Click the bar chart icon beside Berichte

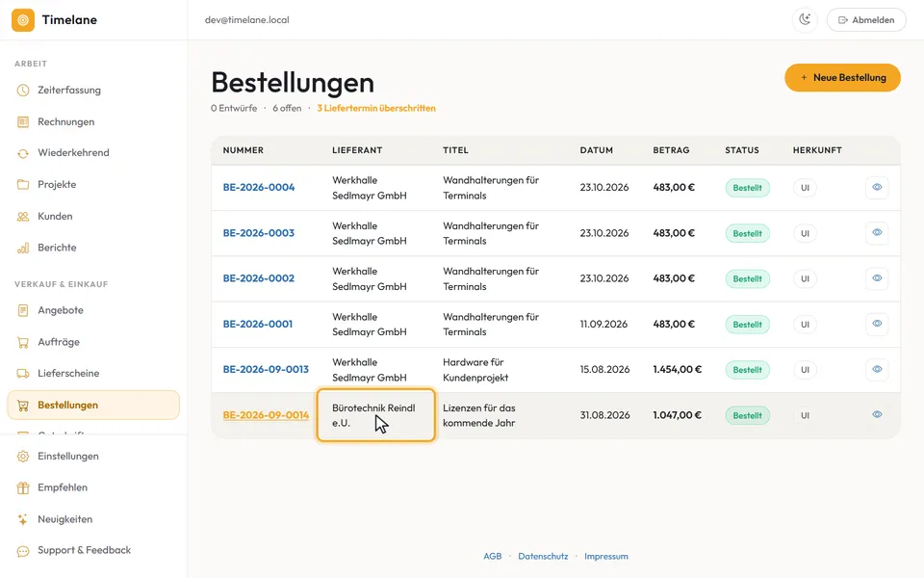pyautogui.click(x=23, y=249)
